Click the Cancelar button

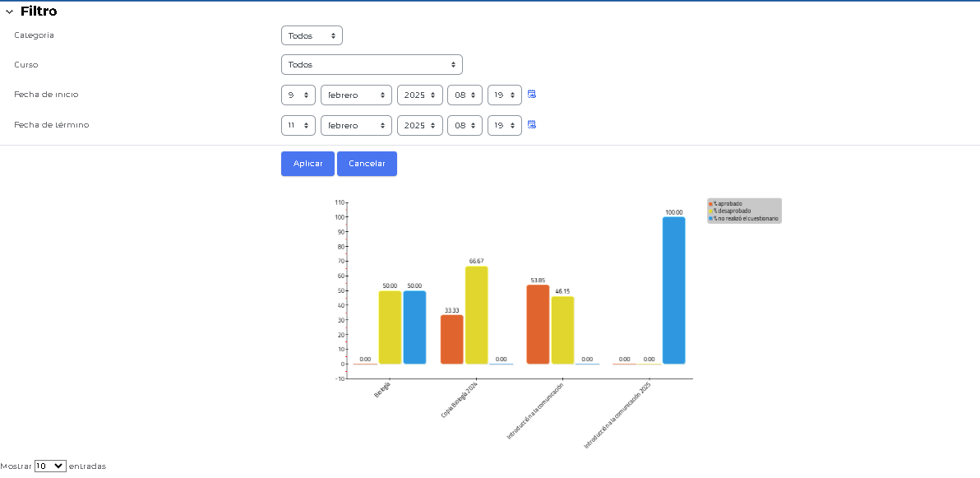point(367,164)
